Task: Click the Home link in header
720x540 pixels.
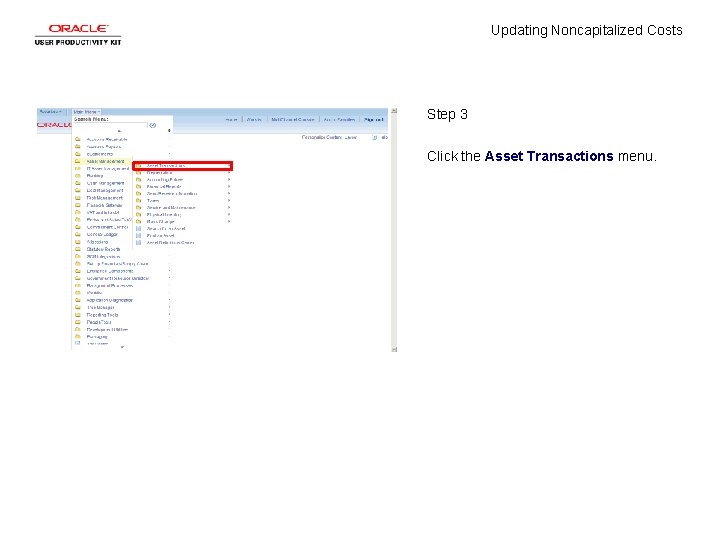Action: [231, 119]
